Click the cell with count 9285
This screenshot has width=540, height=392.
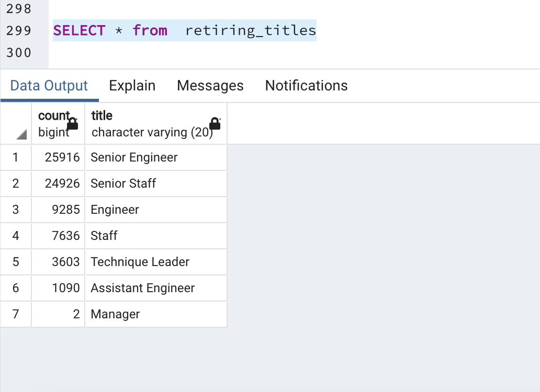(58, 210)
